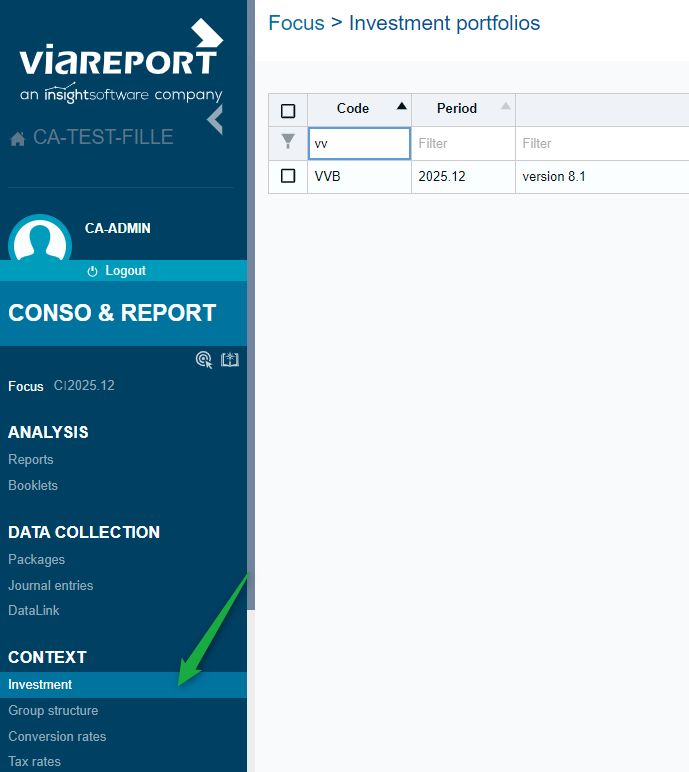Open Booklets under Analysis
Image resolution: width=689 pixels, height=772 pixels.
pos(33,485)
